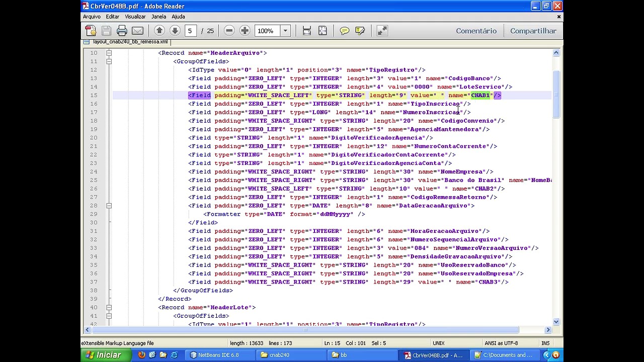Click the scroll left arrow
The image size is (644, 362).
point(87,330)
